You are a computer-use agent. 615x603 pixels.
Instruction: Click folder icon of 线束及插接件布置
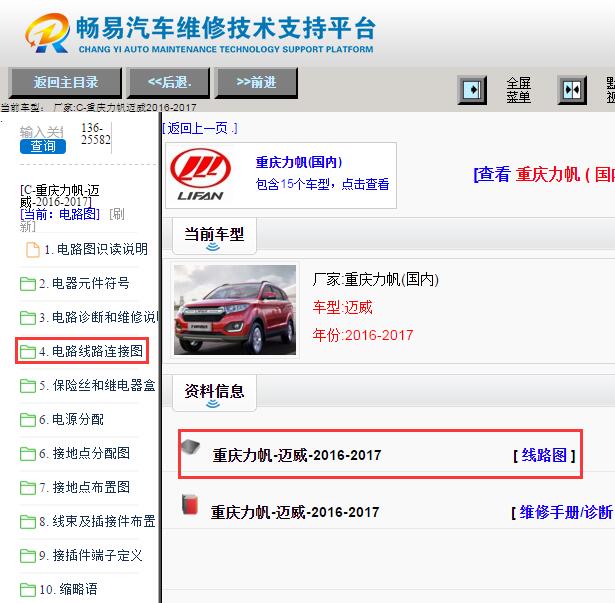click(x=27, y=522)
